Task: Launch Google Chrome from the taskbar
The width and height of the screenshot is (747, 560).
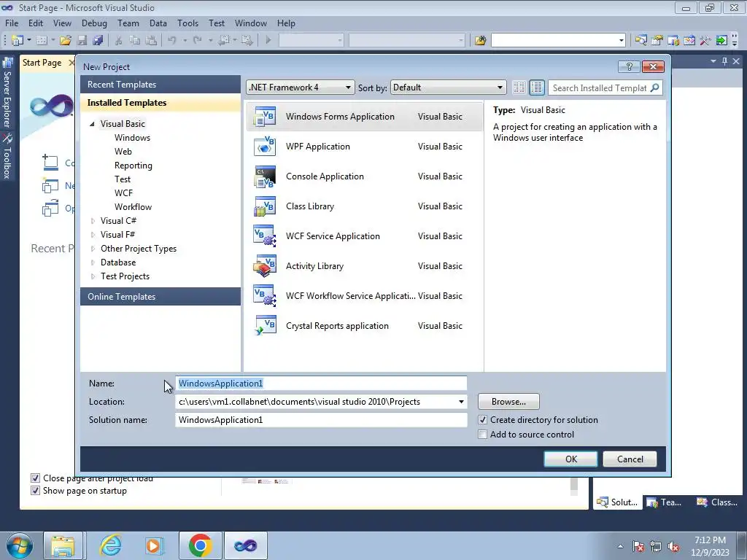Action: coord(200,545)
